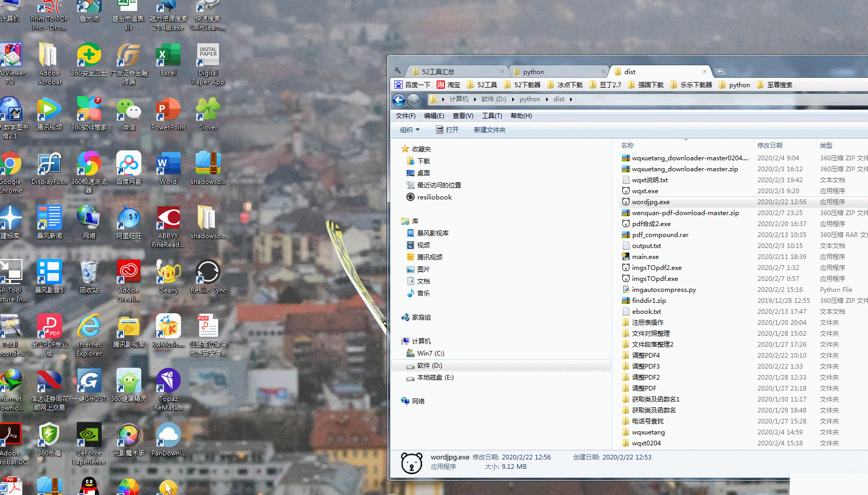The width and height of the screenshot is (868, 495).
Task: Open PanDownload desktop shortcut
Action: 168,440
